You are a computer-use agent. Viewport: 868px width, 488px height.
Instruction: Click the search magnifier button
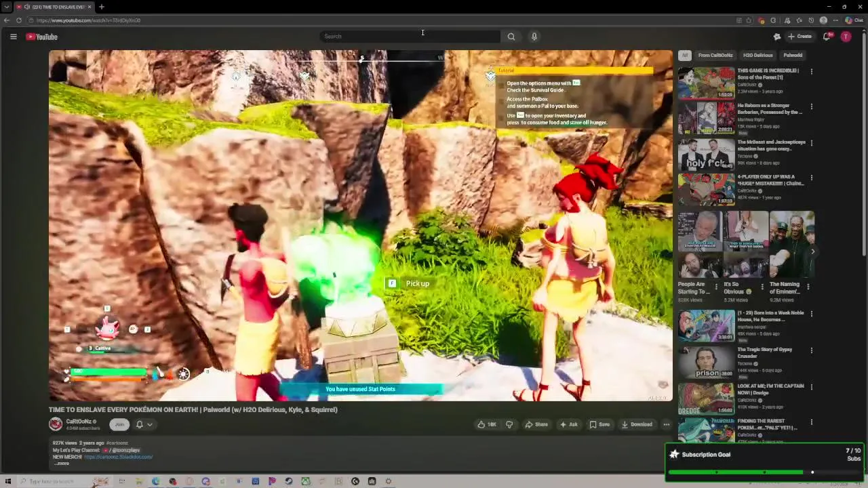[511, 37]
